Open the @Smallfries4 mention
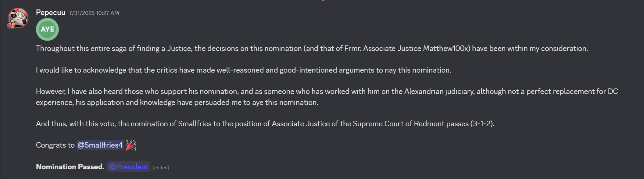Image resolution: width=644 pixels, height=179 pixels. pyautogui.click(x=100, y=145)
